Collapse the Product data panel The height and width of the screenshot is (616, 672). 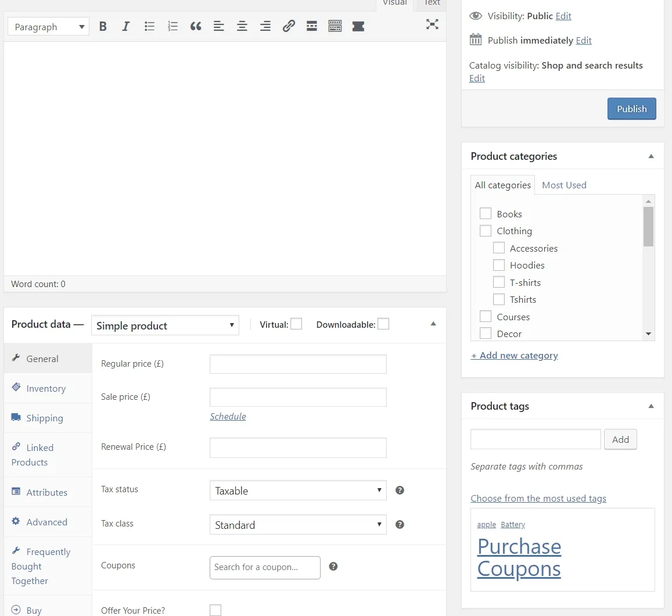(x=433, y=324)
